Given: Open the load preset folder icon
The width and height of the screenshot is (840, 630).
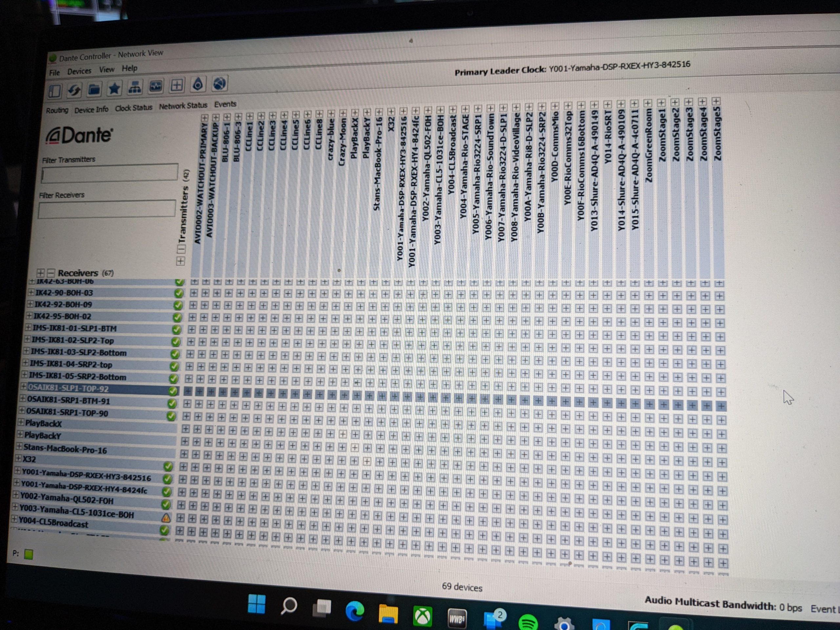Looking at the screenshot, I should coord(94,89).
